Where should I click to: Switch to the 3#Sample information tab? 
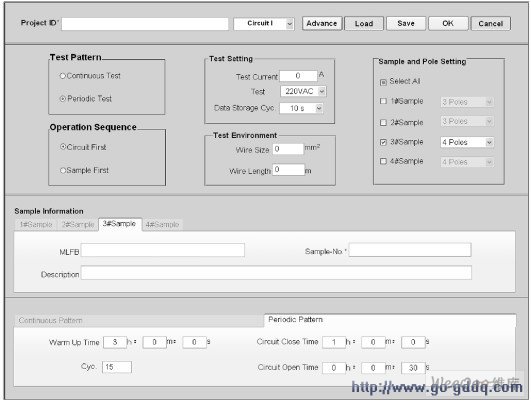(120, 224)
